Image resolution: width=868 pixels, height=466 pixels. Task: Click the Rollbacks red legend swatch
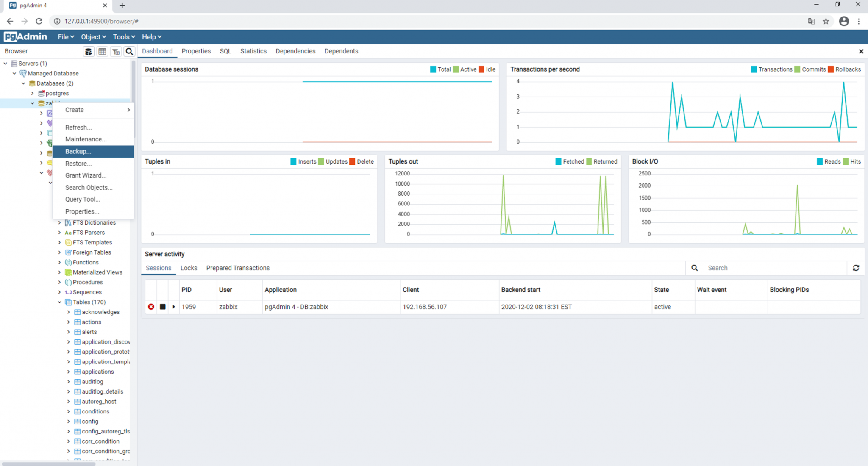(x=830, y=69)
